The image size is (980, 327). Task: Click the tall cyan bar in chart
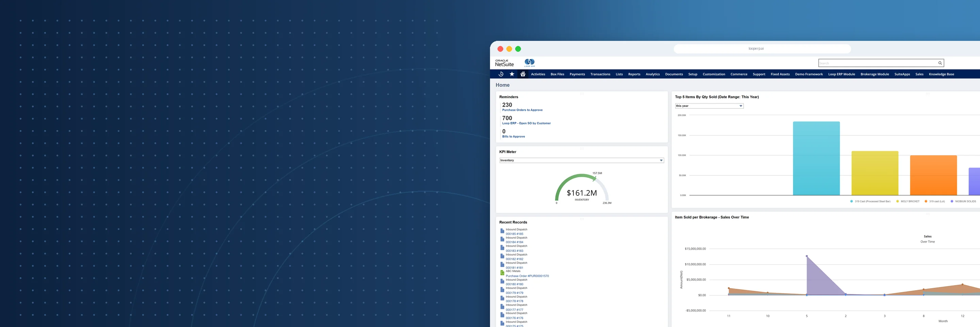pyautogui.click(x=816, y=158)
